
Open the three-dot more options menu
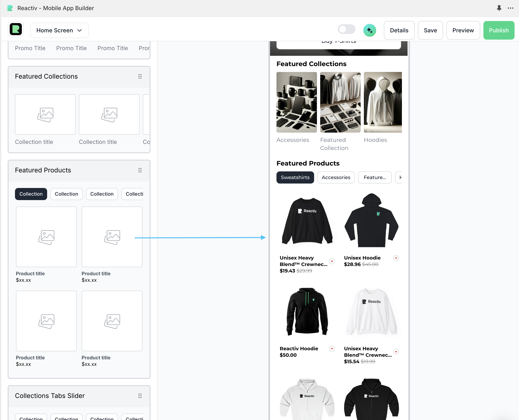510,8
